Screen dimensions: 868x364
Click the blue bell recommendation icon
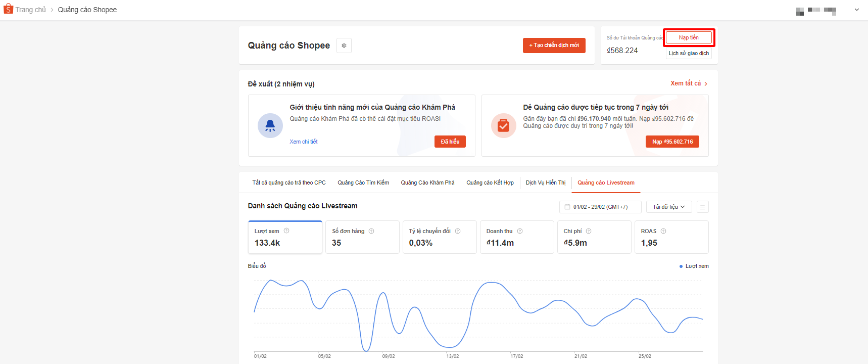(270, 125)
